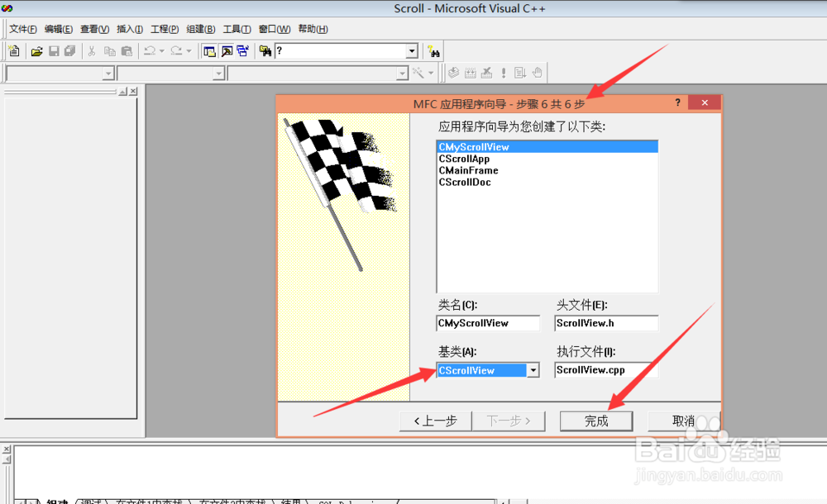Click the Cut scissors icon
This screenshot has width=827, height=504.
click(x=92, y=51)
